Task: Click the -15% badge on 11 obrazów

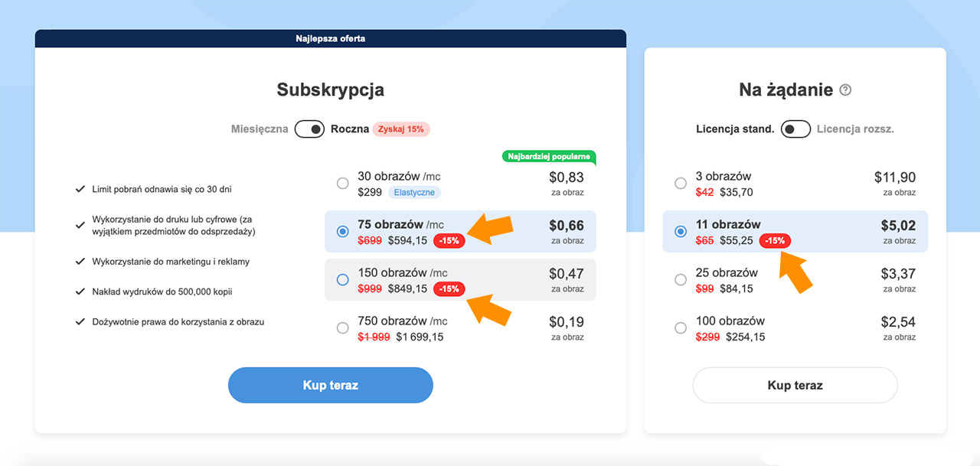Action: (x=775, y=240)
